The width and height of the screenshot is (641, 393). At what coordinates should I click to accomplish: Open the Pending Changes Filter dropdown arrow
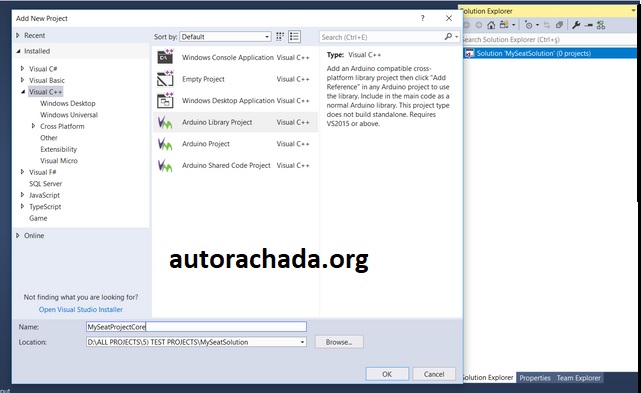pos(537,25)
